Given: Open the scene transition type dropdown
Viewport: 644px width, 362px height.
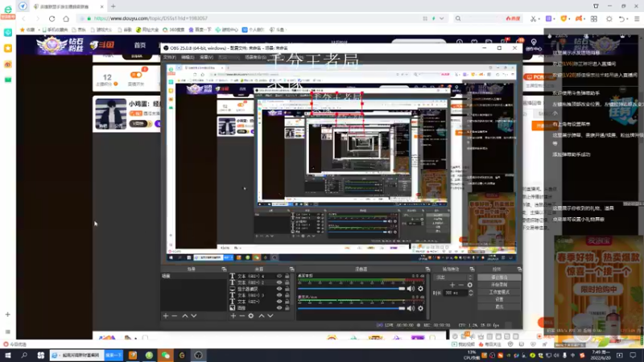Looking at the screenshot, I should pyautogui.click(x=453, y=278).
